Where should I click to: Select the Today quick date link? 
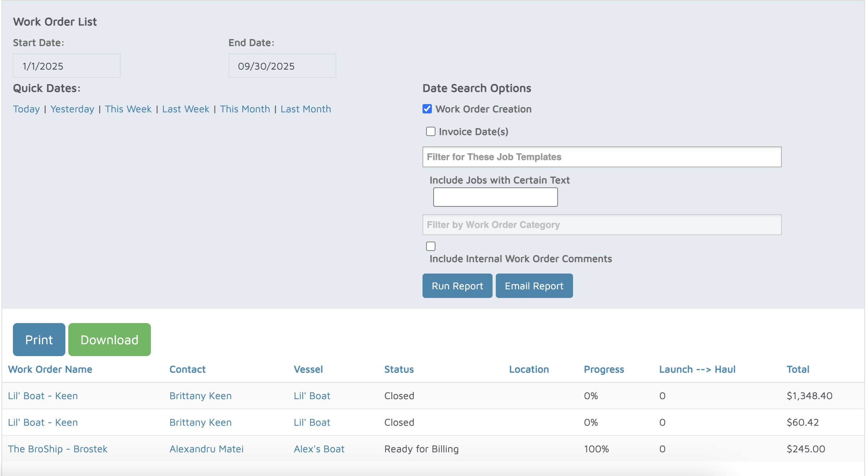[x=26, y=109]
